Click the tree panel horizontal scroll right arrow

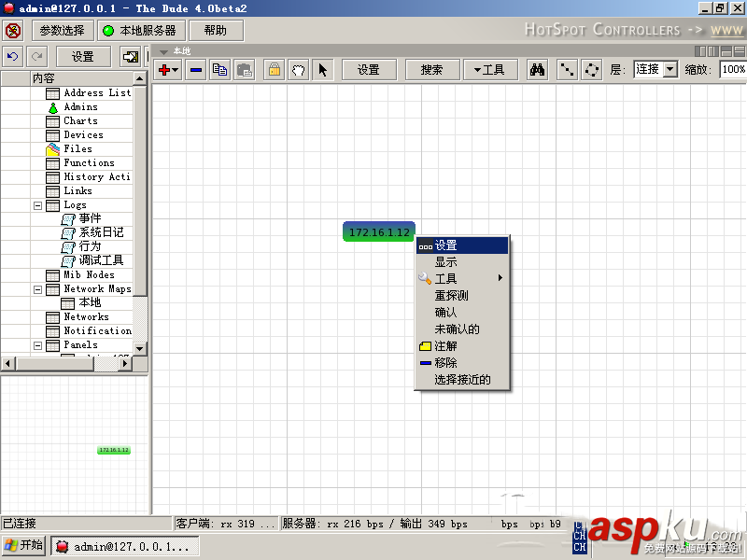click(x=125, y=364)
